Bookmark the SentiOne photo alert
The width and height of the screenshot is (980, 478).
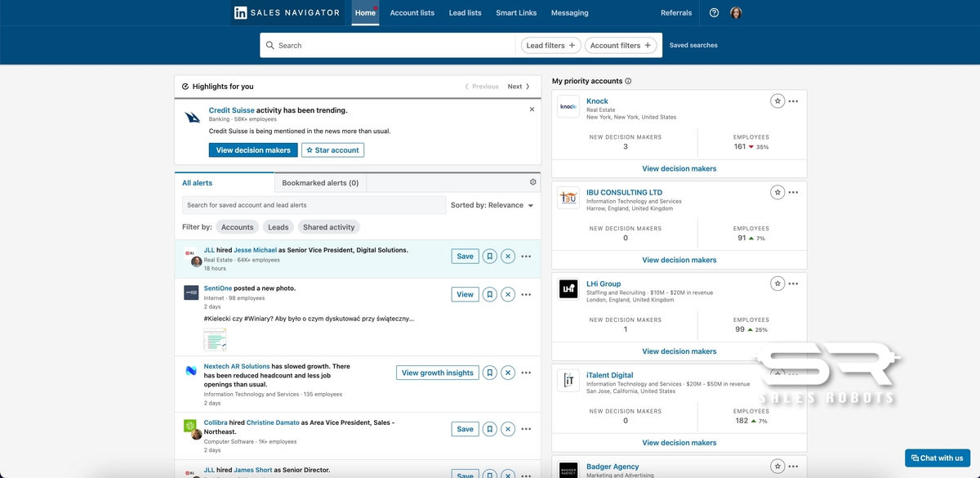tap(490, 294)
